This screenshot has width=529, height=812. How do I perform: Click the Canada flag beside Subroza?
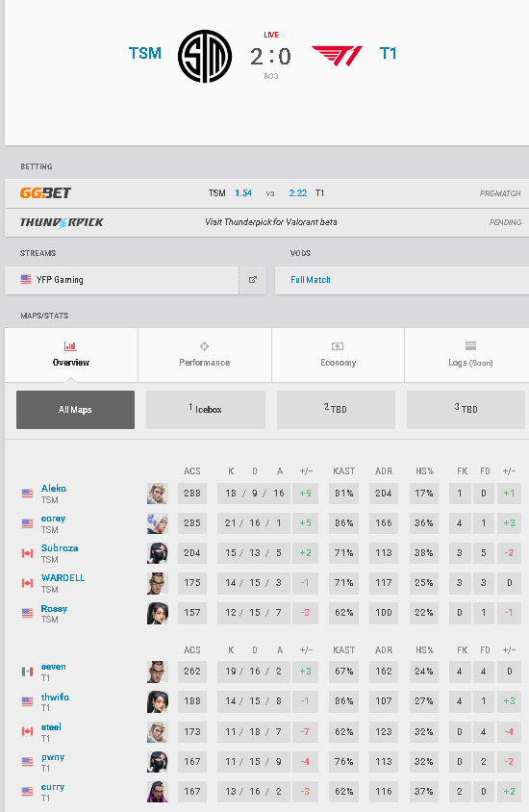point(28,553)
